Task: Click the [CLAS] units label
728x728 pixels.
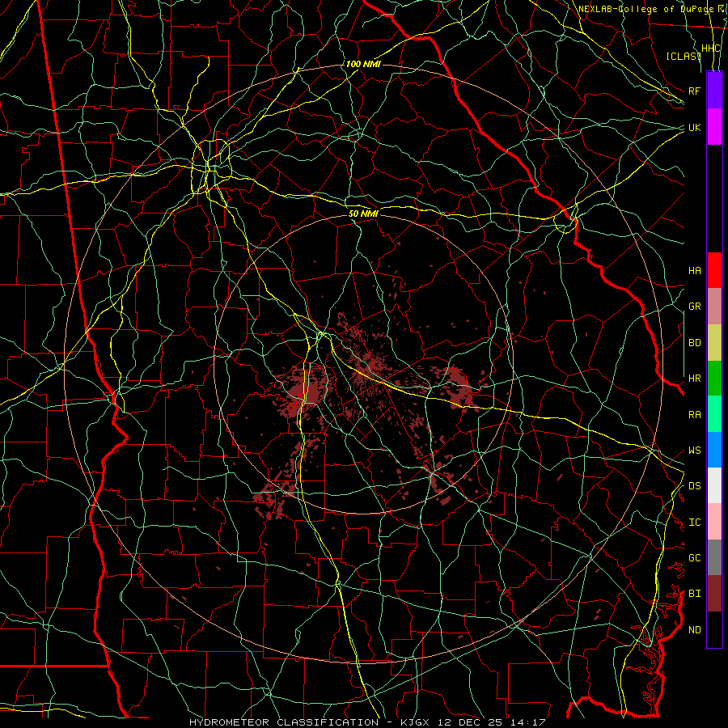Action: (683, 56)
